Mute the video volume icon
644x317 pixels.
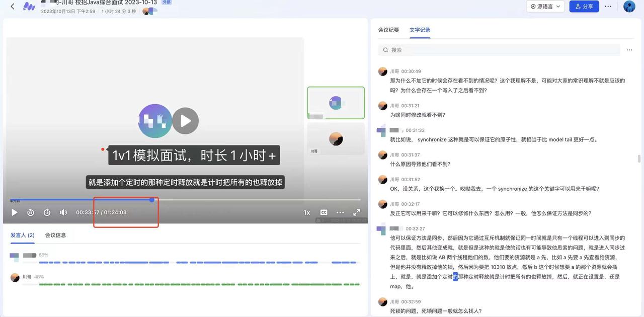[63, 212]
